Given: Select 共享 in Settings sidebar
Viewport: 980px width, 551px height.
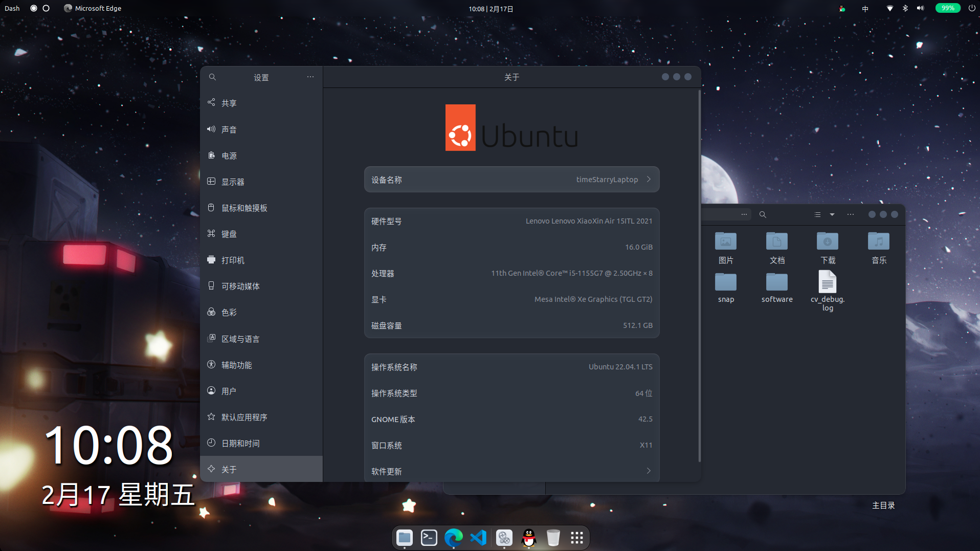Looking at the screenshot, I should coord(261,103).
